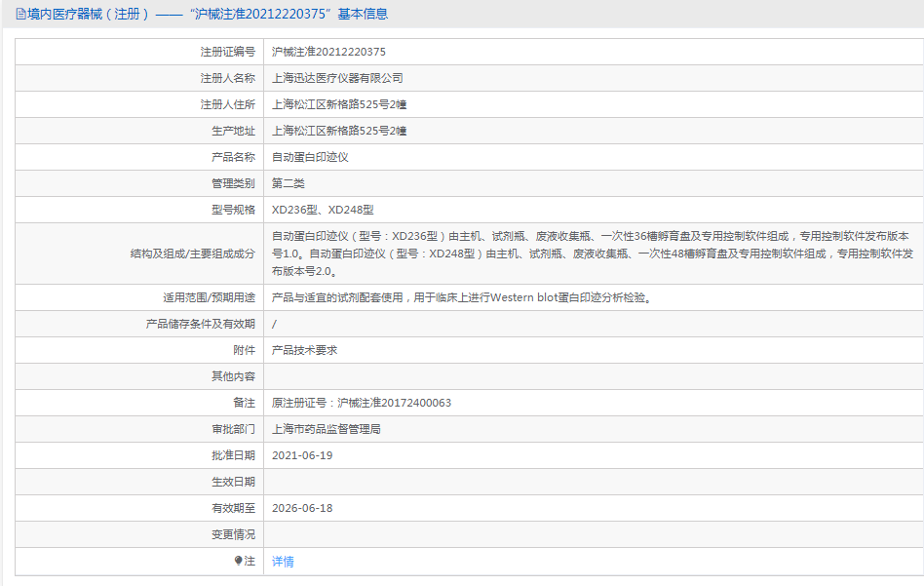Screen dimensions: 924x586
Task: Click the address value in the 注册人住所 row
Action: coord(339,104)
